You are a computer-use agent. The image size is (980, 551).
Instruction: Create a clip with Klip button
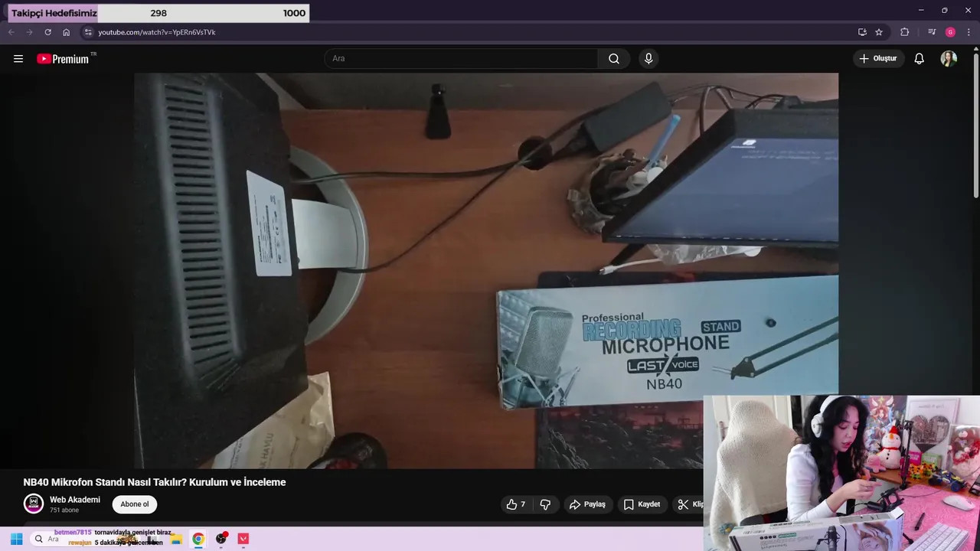click(687, 504)
